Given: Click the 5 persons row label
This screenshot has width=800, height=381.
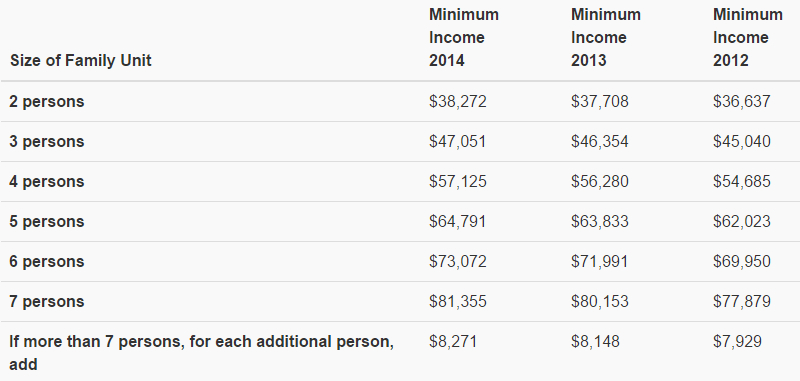Looking at the screenshot, I should pos(47,221).
